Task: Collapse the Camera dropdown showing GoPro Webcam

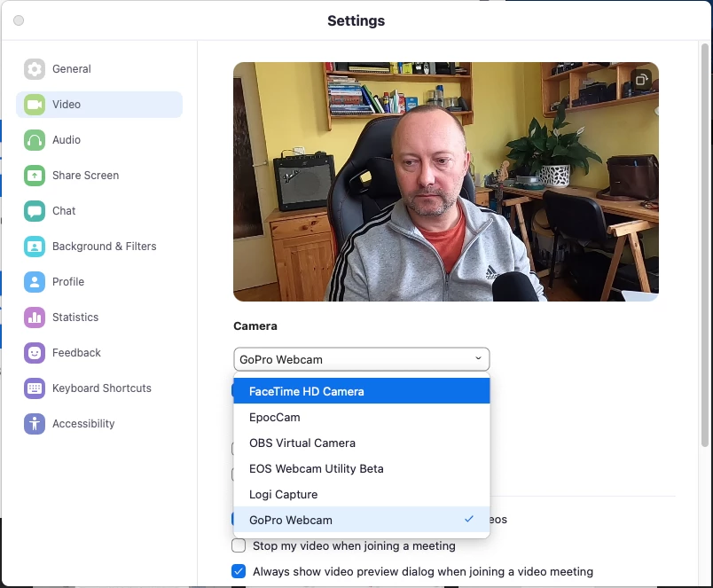Action: point(362,359)
